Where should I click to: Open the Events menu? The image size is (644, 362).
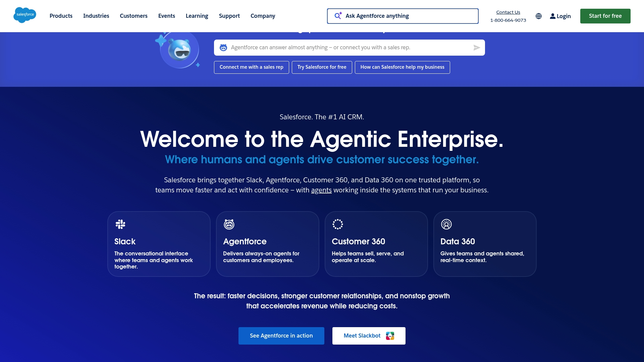tap(167, 16)
